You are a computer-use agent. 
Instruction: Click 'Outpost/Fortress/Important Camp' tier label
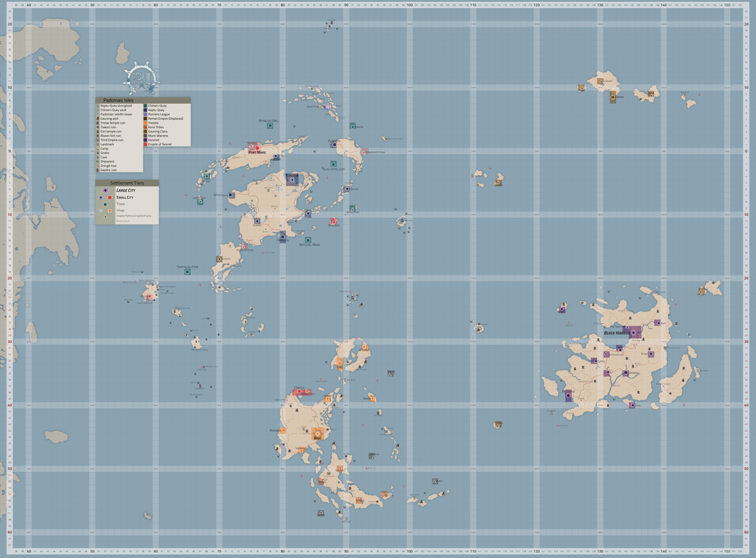pyautogui.click(x=134, y=216)
